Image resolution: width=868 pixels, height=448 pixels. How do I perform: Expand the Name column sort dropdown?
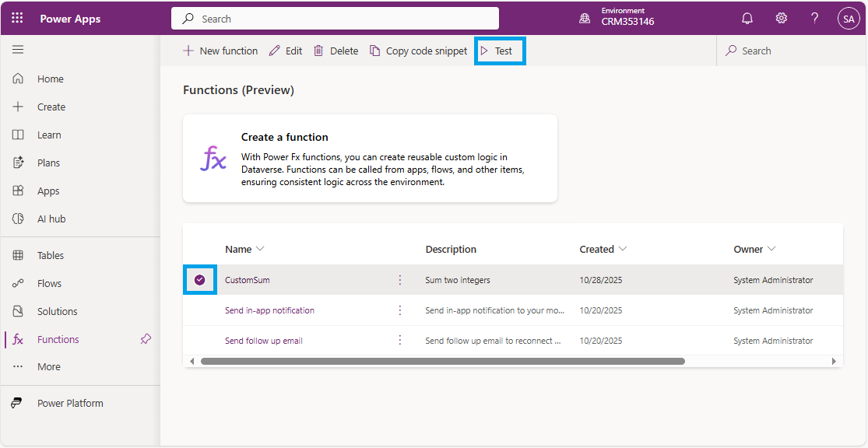[260, 249]
